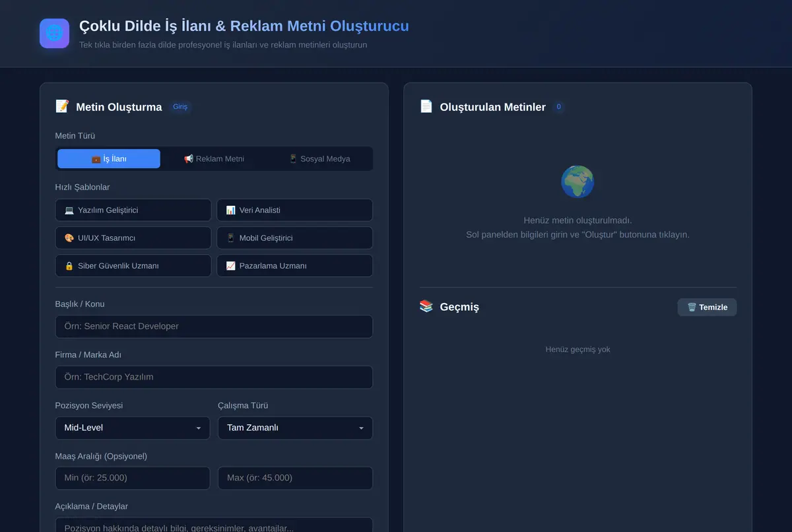Open the Pozisyon Seviyesi dropdown
This screenshot has width=792, height=532.
coord(133,428)
